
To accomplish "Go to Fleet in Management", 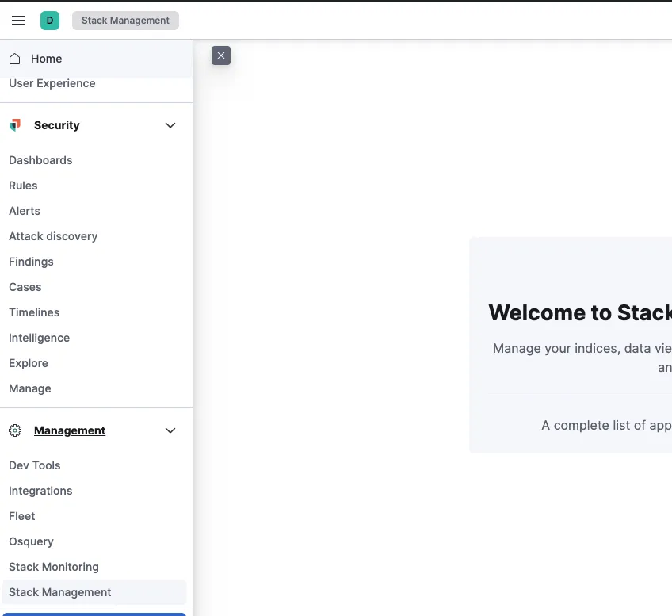I will (x=22, y=516).
